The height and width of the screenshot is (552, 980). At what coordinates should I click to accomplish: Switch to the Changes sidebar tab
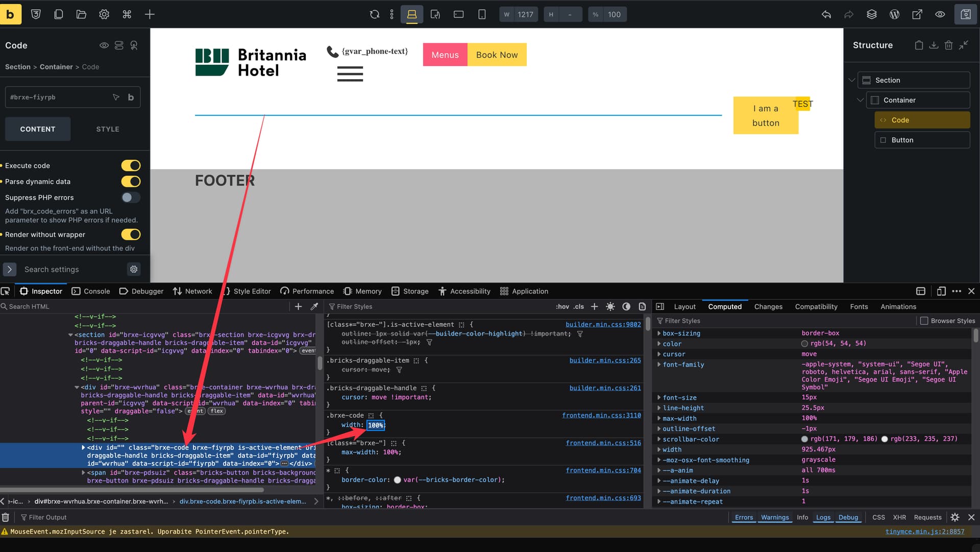pos(768,306)
